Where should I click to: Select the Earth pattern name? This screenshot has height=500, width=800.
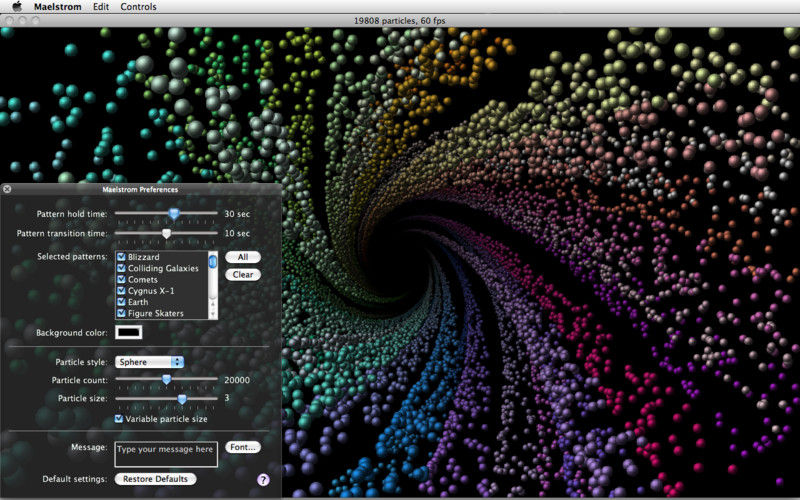click(138, 302)
